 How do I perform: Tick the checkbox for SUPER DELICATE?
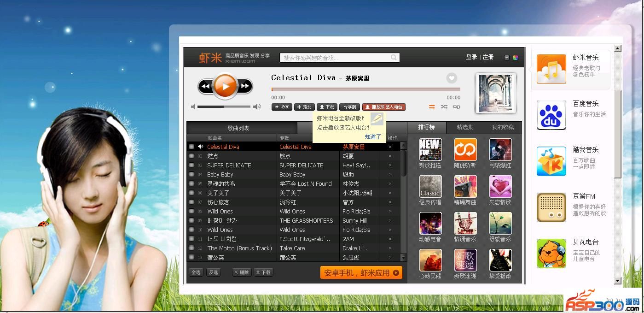[x=191, y=165]
